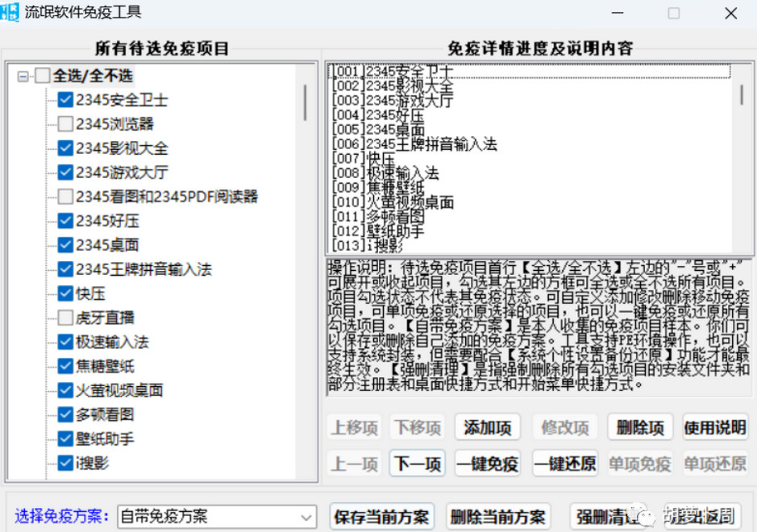Uncheck 2345游戏大厅 checkbox
The height and width of the screenshot is (532, 757).
tap(65, 172)
